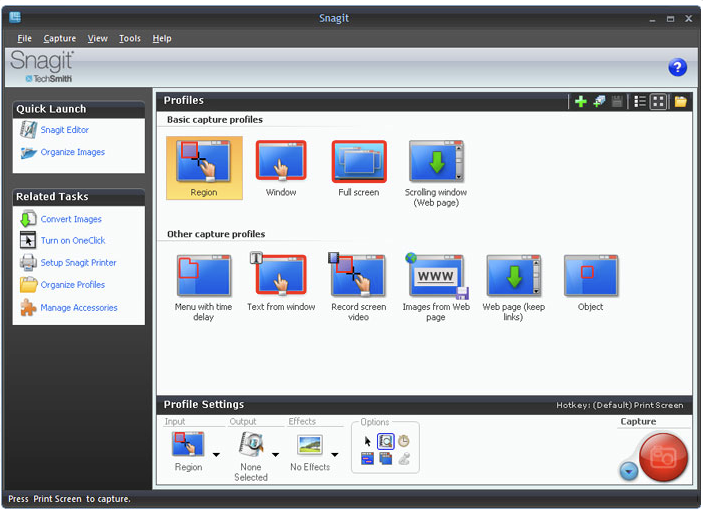Click the No Effects icon
The image size is (703, 511).
[310, 445]
